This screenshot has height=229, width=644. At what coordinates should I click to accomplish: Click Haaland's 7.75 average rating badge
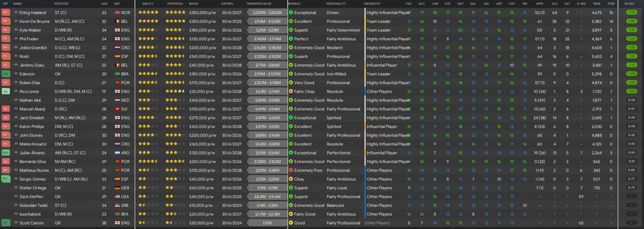point(631,13)
